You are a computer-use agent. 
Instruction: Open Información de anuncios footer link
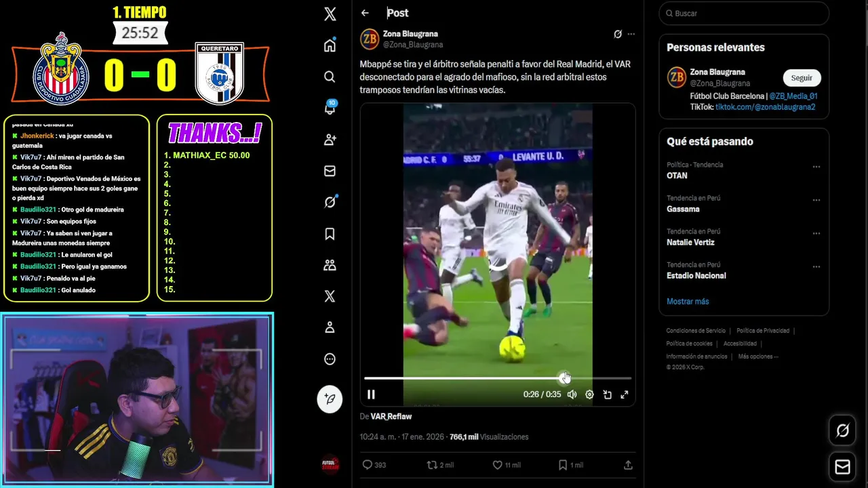pyautogui.click(x=696, y=357)
